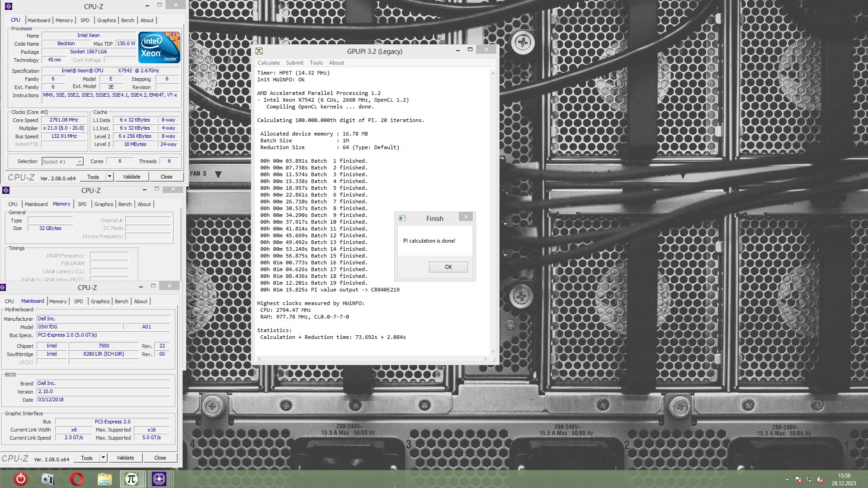Image resolution: width=868 pixels, height=488 pixels.
Task: Select SPD tab in Memory CPU-Z window
Action: [82, 204]
